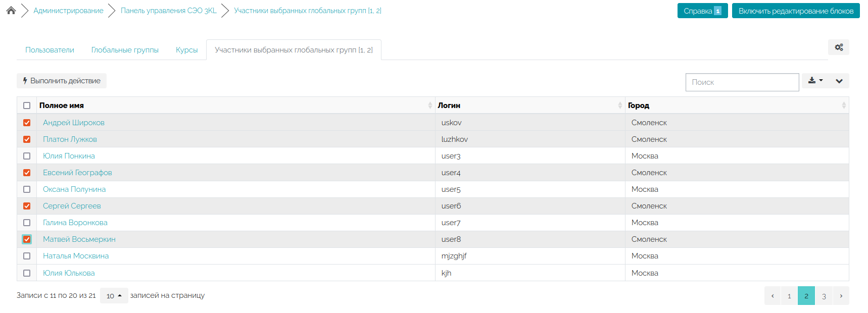This screenshot has width=868, height=313.
Task: Check Галина Воронкова row checkbox
Action: pos(27,223)
